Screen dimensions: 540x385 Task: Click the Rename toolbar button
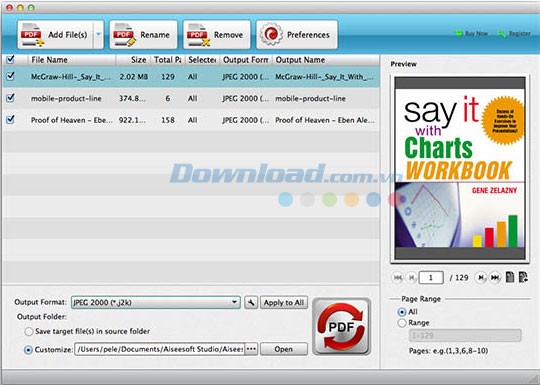click(143, 34)
